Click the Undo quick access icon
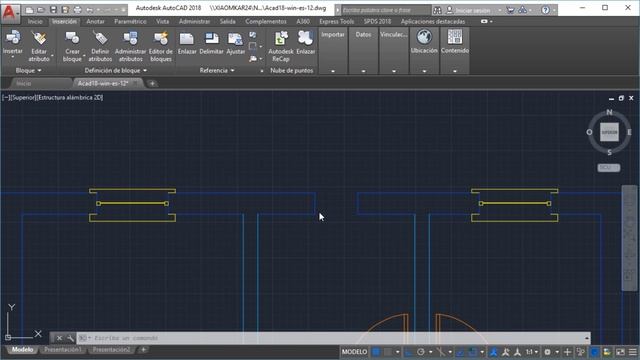Image resolution: width=640 pixels, height=360 pixels. (x=89, y=9)
